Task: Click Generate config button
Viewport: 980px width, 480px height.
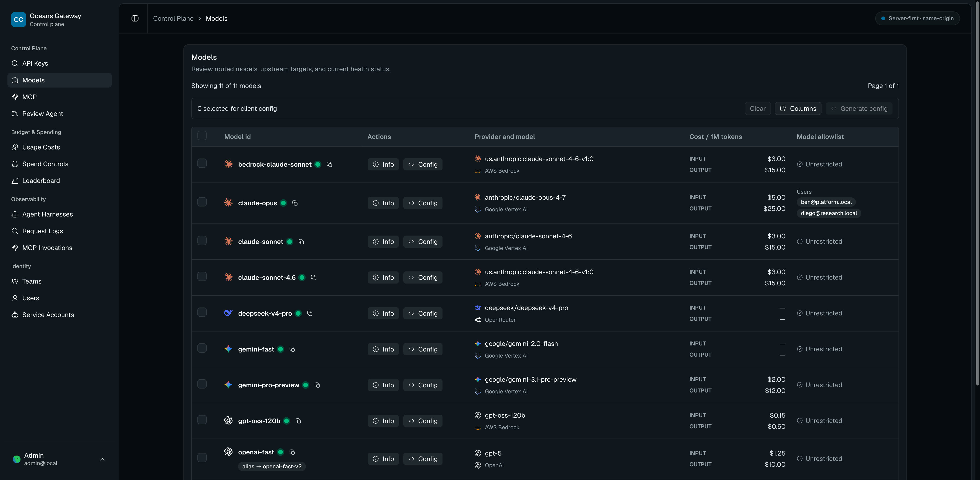Action: [859, 108]
